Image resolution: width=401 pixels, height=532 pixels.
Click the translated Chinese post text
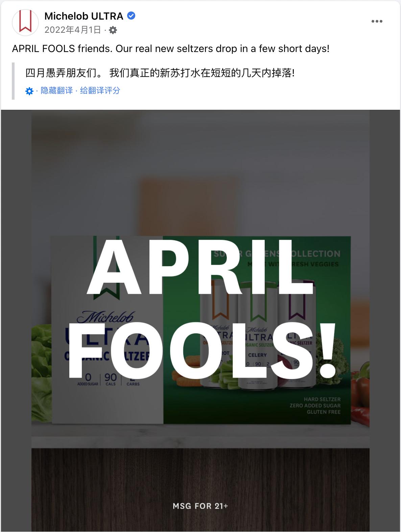tap(160, 73)
